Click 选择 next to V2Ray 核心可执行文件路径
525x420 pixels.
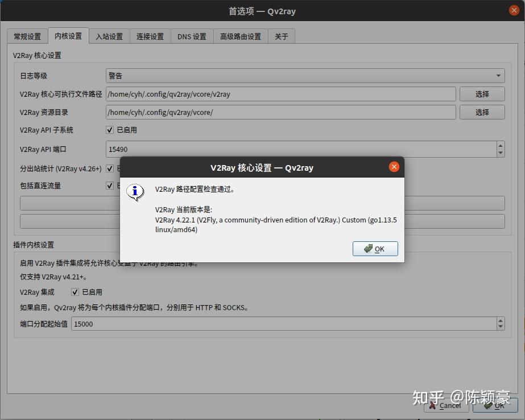click(481, 94)
